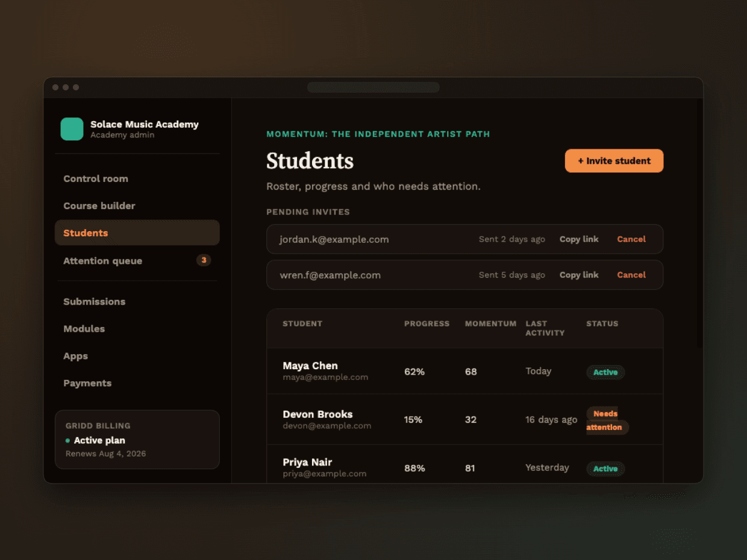
Task: Cancel the jordan.k@example.com invite
Action: point(631,239)
